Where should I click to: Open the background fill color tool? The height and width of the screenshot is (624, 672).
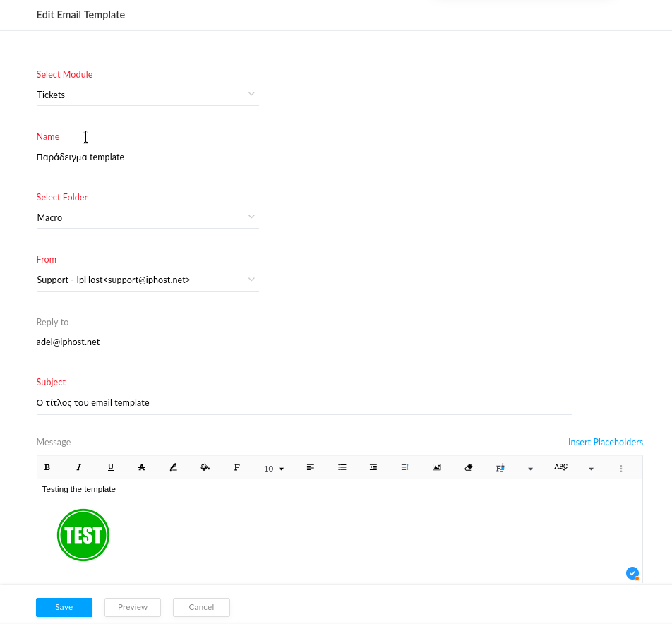pos(205,467)
